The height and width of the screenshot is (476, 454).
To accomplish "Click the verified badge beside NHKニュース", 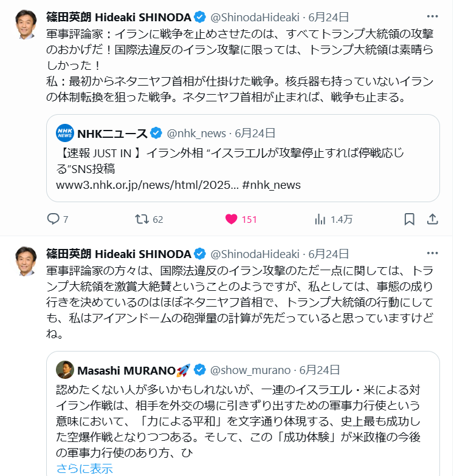I will coord(157,133).
